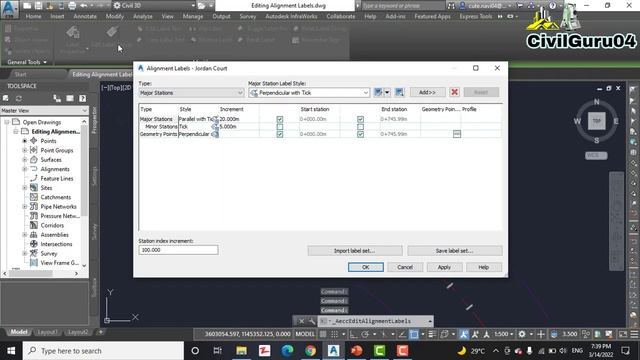Click the Add>> button

[x=427, y=92]
